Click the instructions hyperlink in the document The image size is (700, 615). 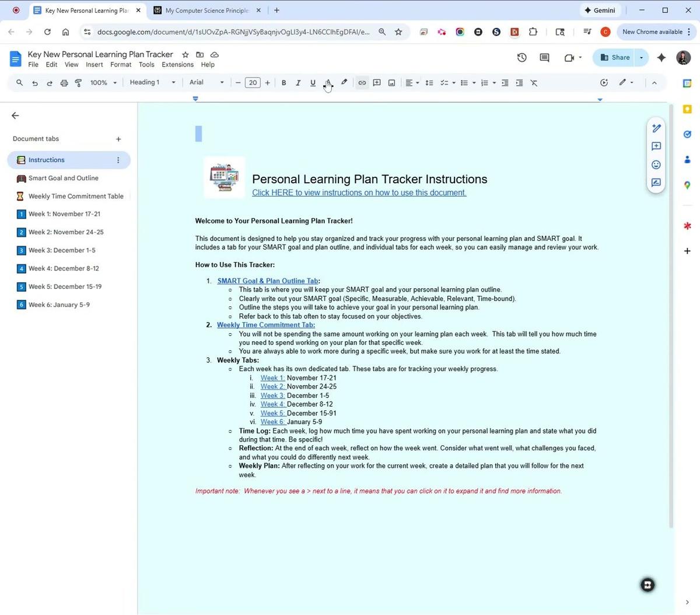click(x=358, y=193)
